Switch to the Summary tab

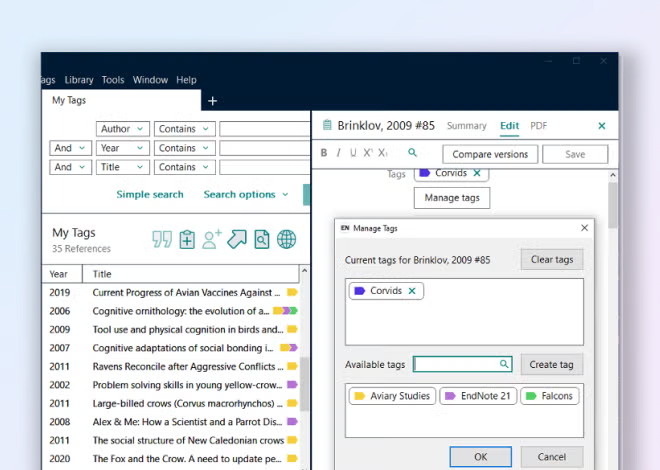click(466, 126)
